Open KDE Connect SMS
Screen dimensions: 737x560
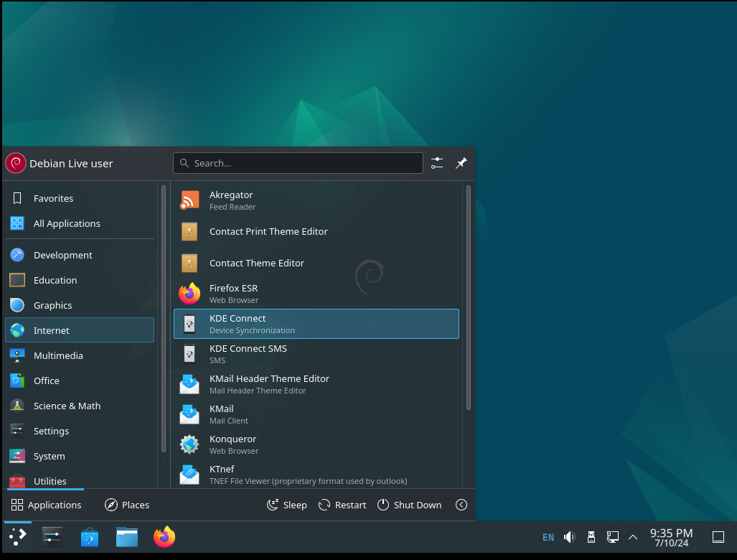click(316, 354)
